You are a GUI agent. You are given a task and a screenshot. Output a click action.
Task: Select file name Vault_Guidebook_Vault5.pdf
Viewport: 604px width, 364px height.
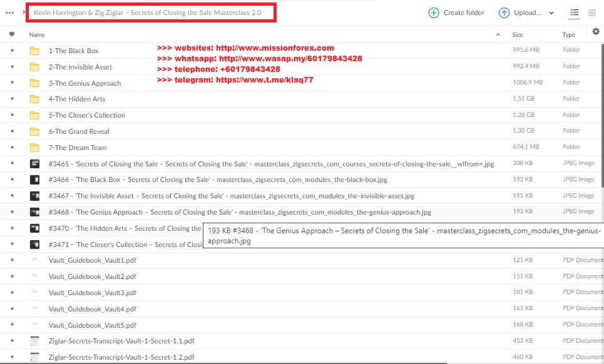[93, 325]
